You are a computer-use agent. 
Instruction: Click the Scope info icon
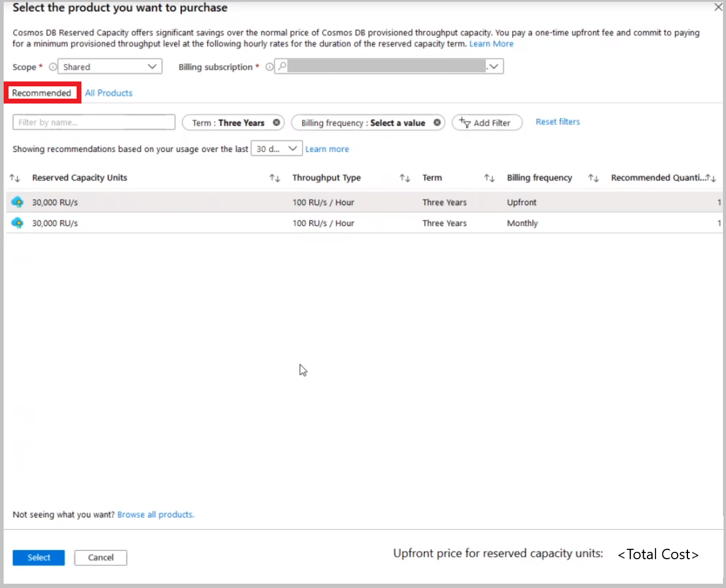tap(53, 67)
